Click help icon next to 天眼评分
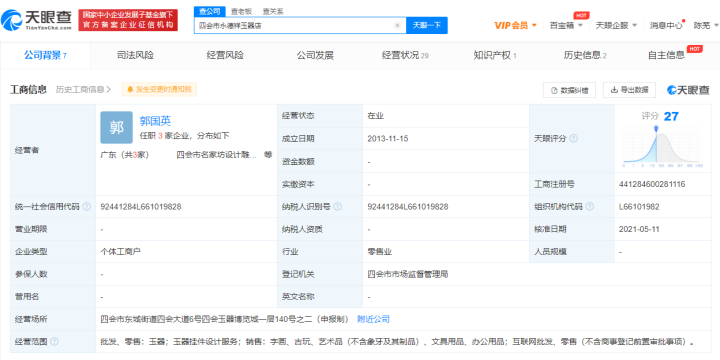 [574, 139]
